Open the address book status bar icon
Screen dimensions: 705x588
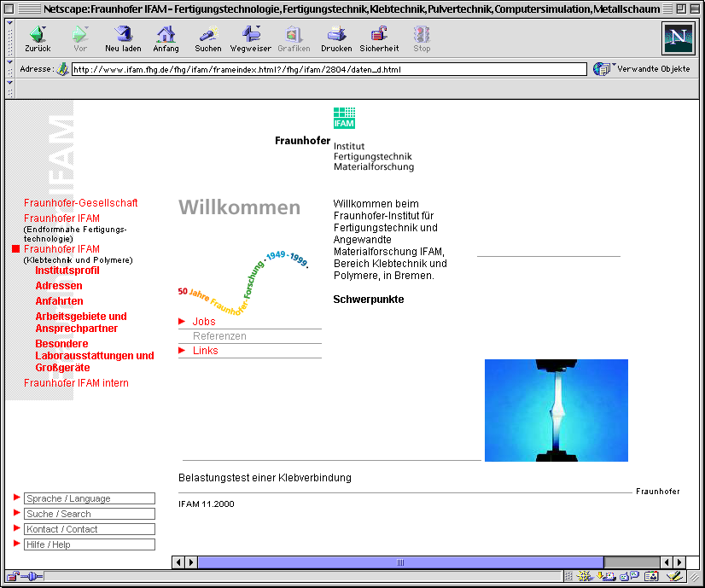[x=651, y=576]
